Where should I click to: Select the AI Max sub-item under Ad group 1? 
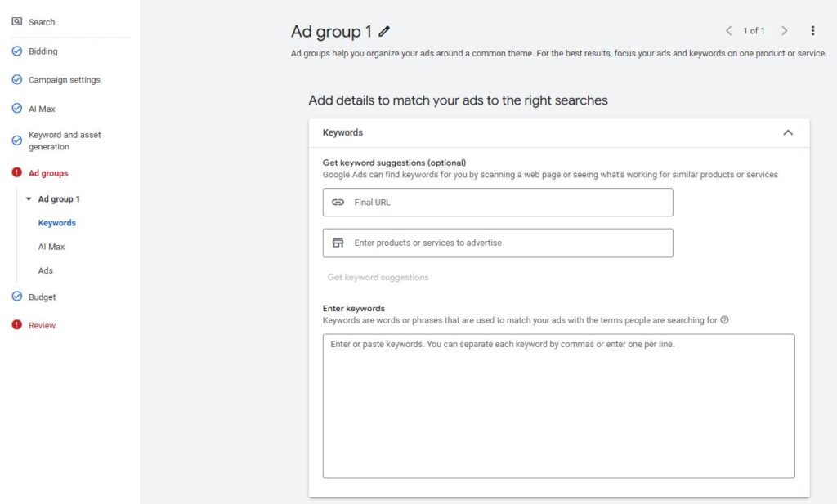(51, 247)
